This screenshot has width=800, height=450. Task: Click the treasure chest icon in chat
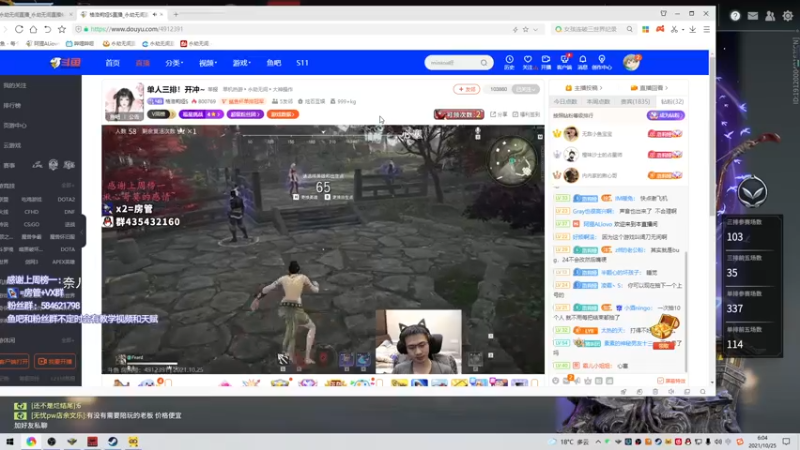664,327
